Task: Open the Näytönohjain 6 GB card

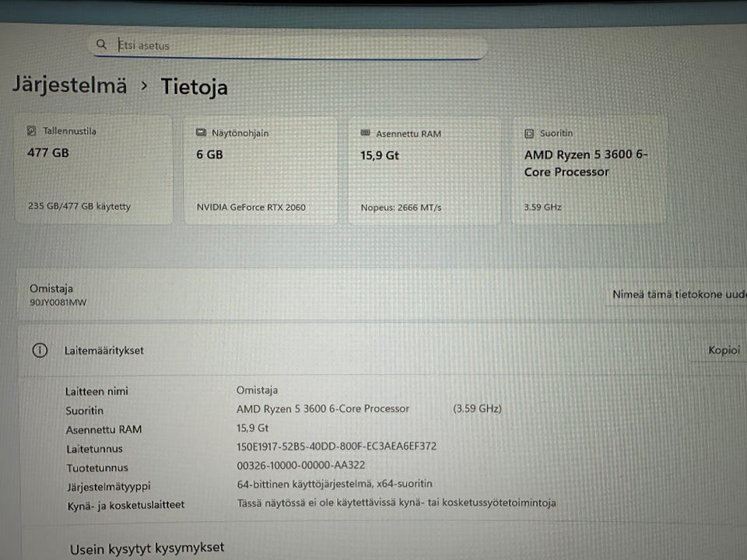Action: (x=261, y=170)
